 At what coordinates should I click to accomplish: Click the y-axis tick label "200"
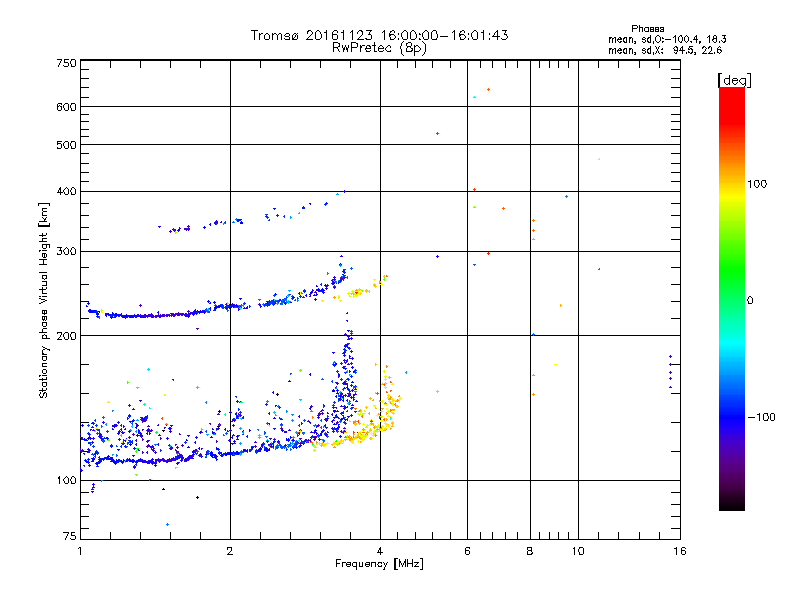(x=66, y=336)
